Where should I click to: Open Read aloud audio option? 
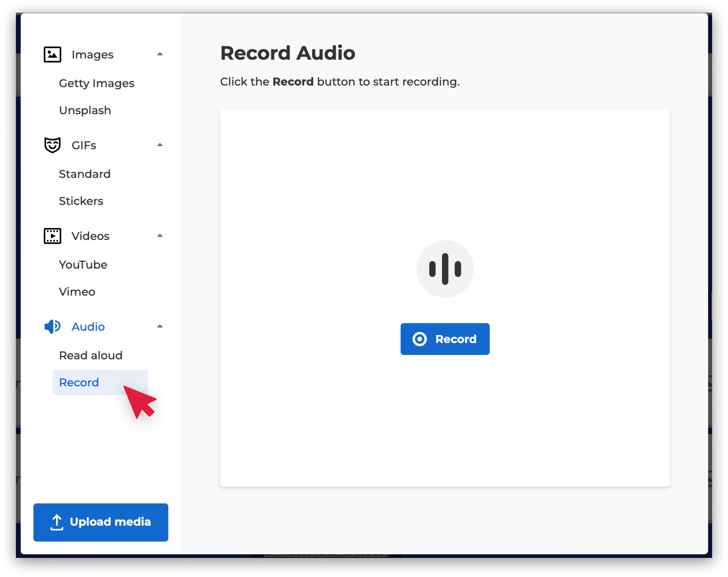coord(91,355)
